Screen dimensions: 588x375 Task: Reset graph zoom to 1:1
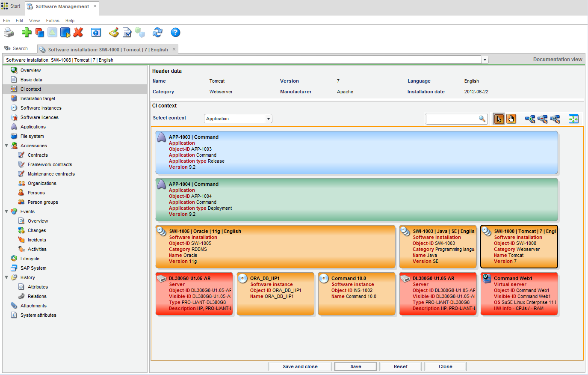[555, 119]
